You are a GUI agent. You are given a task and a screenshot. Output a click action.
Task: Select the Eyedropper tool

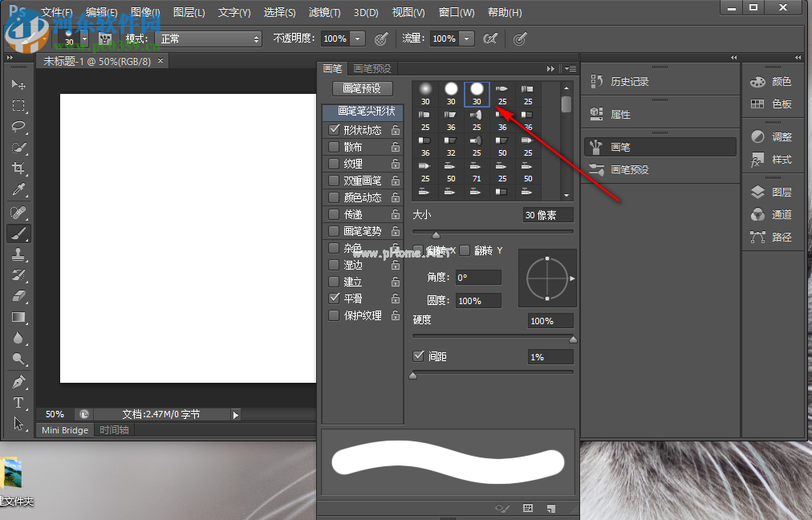pos(18,190)
